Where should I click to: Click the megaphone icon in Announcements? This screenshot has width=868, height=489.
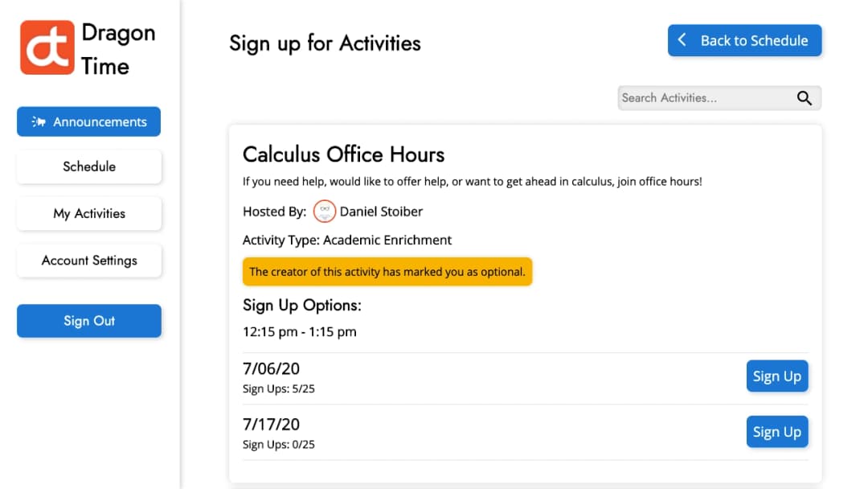pyautogui.click(x=39, y=121)
